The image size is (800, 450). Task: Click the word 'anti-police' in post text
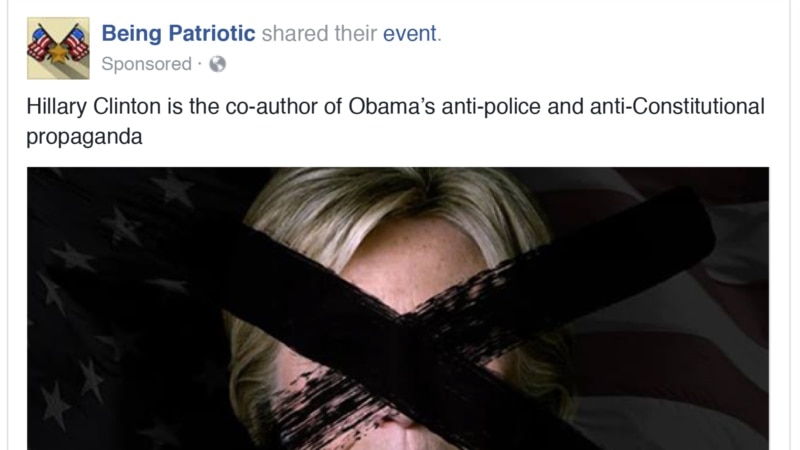click(491, 107)
